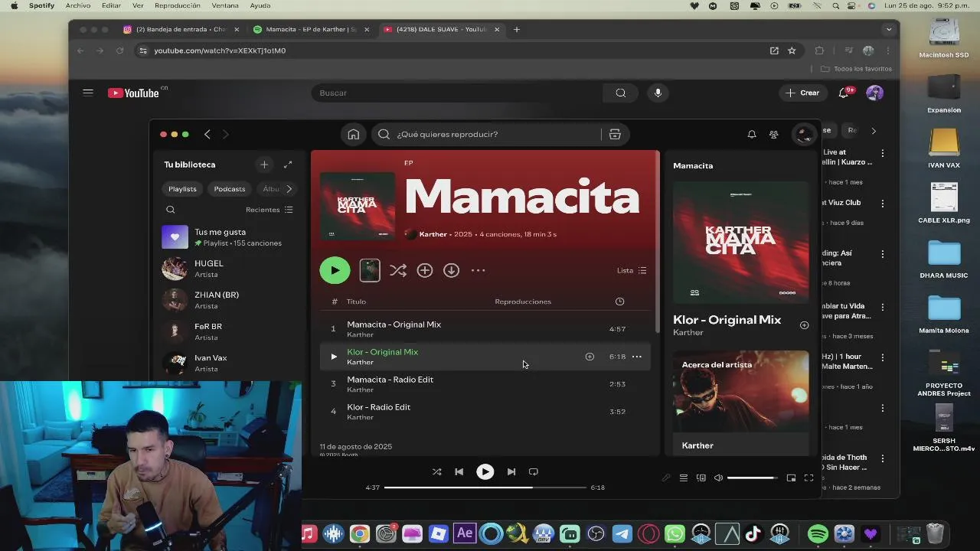Download the Mamacita EP
980x551 pixels.
(452, 270)
